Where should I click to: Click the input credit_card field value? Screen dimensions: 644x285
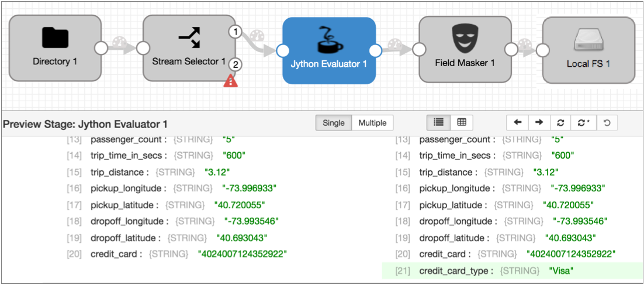(x=243, y=254)
